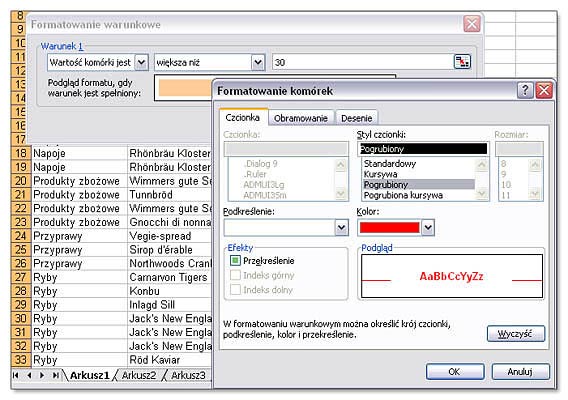Click the orange format preview in Formatowanie warunkowe

tap(185, 88)
